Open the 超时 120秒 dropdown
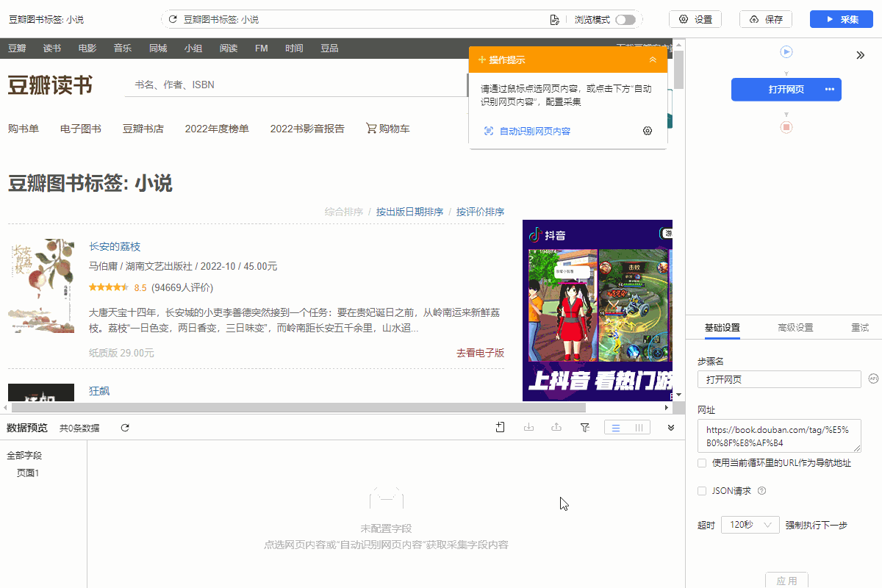Screen dimensions: 882x588 point(750,525)
